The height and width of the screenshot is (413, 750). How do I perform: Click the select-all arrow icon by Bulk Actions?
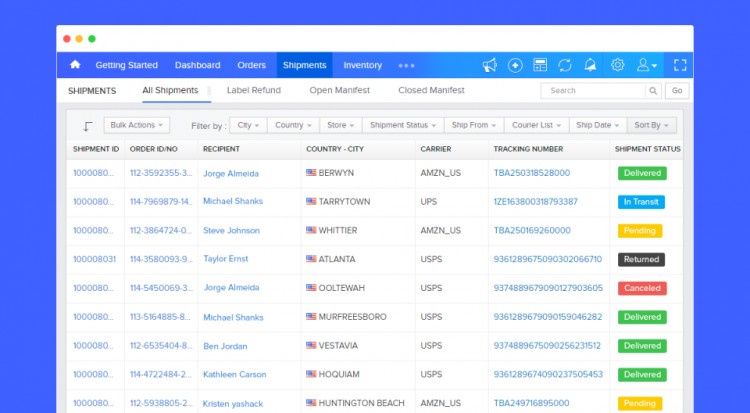[88, 126]
